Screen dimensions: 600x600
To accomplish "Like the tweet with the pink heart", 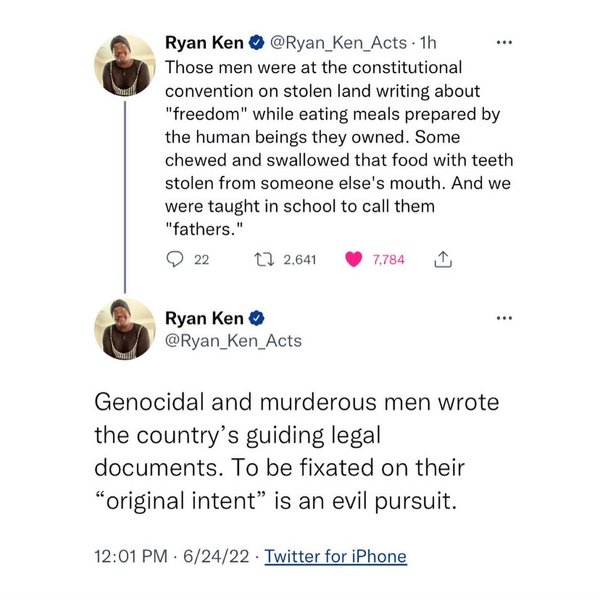I will tap(353, 259).
